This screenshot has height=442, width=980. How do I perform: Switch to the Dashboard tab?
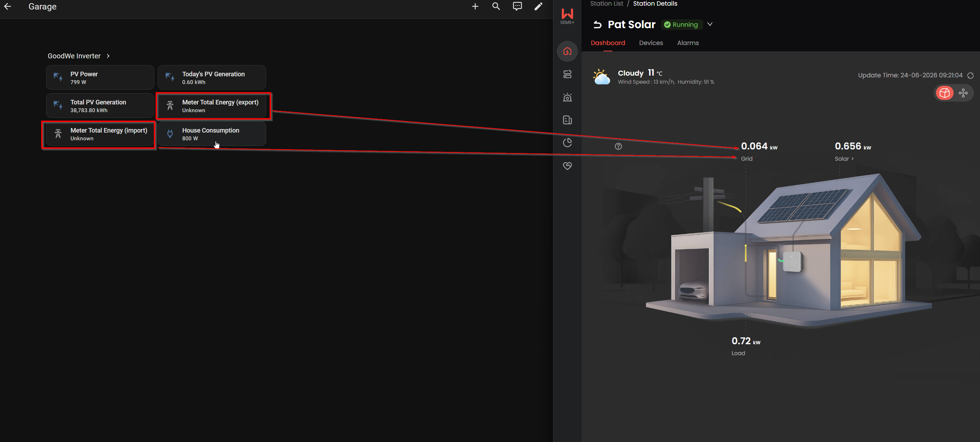tap(608, 43)
